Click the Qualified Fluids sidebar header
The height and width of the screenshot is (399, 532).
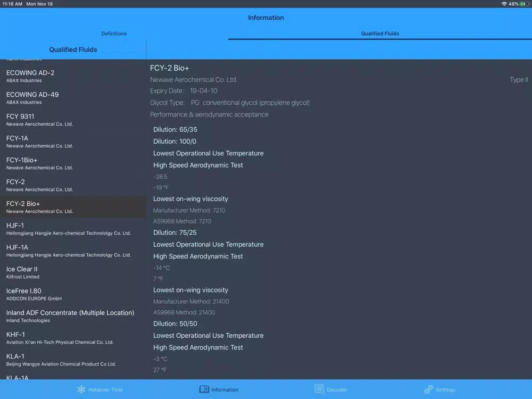pos(73,49)
